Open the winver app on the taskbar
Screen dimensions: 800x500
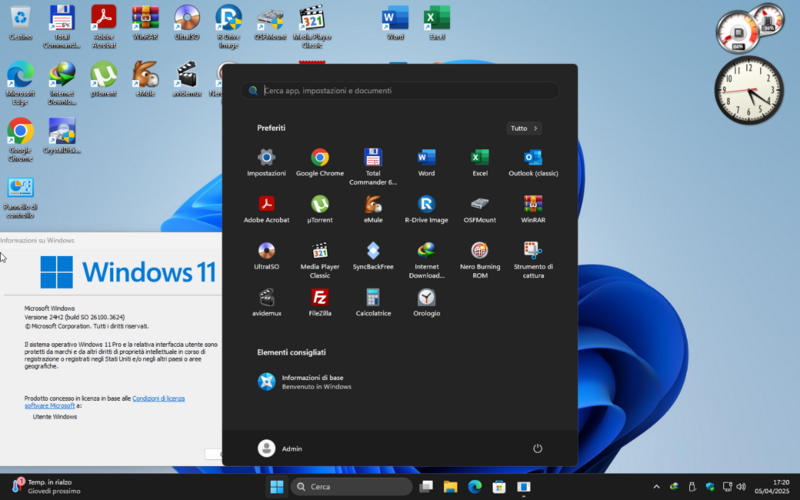tap(523, 487)
